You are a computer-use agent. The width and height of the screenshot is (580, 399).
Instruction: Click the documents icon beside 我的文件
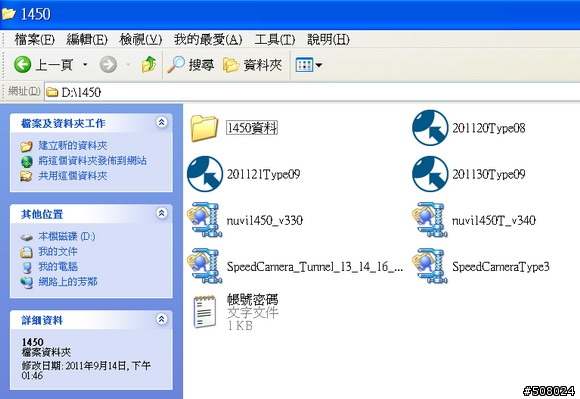point(27,252)
